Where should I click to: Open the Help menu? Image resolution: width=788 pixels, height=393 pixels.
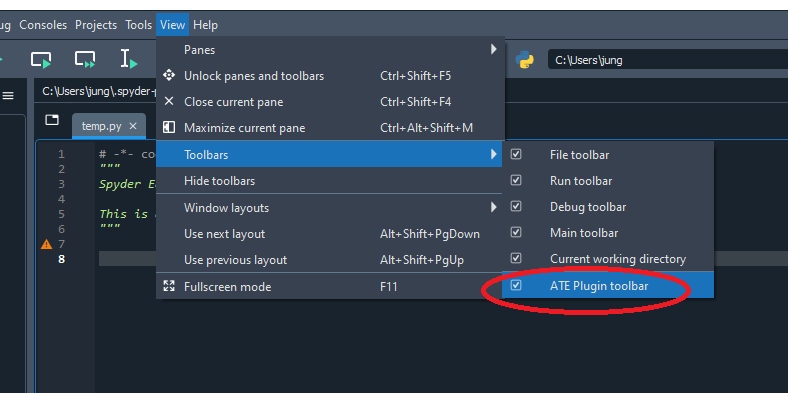pyautogui.click(x=205, y=25)
